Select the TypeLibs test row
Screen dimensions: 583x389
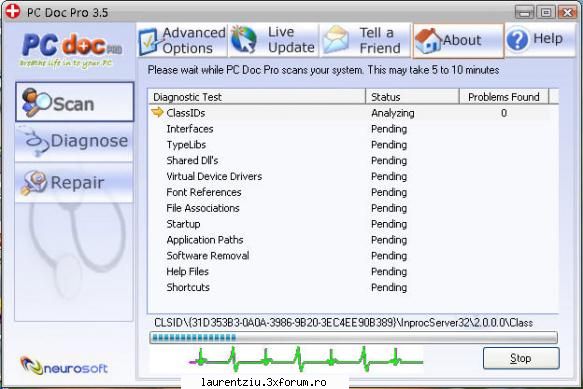350,145
